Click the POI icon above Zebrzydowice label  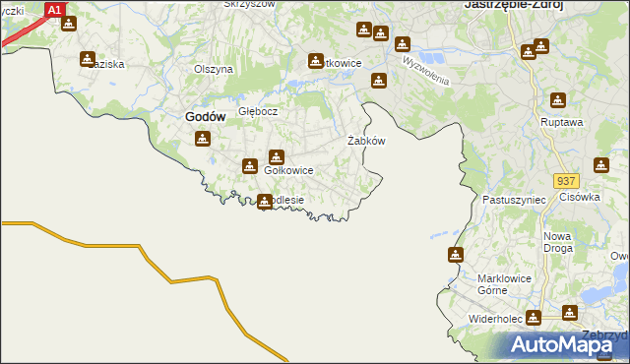pos(570,313)
